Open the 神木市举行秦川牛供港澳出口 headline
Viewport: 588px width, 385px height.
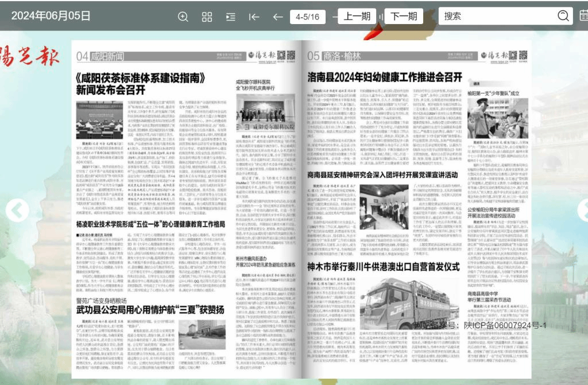pyautogui.click(x=384, y=267)
